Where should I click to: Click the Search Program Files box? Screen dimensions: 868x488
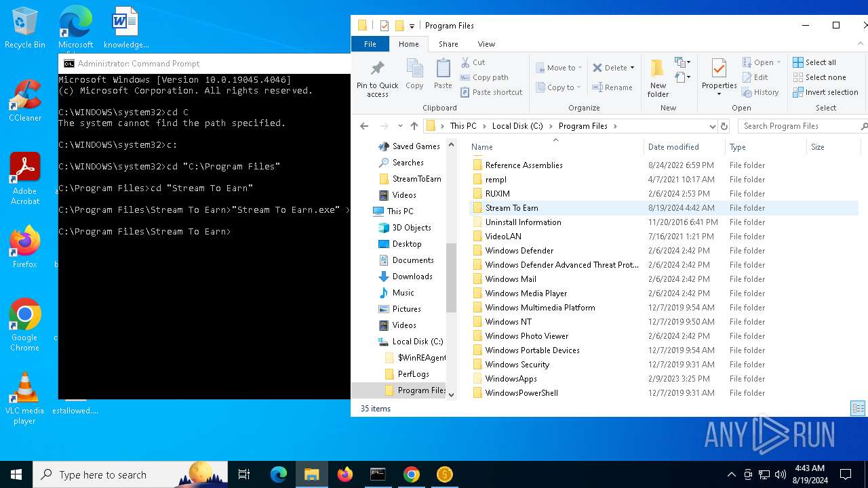point(802,126)
